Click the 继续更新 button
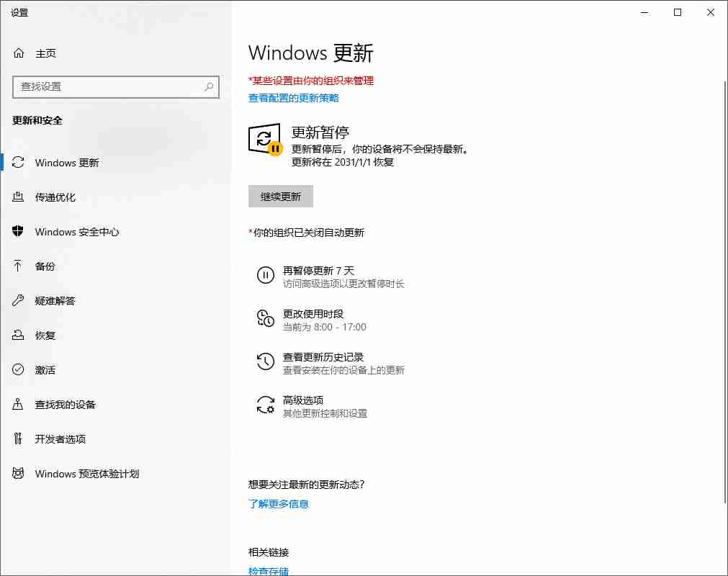The image size is (728, 576). [280, 196]
